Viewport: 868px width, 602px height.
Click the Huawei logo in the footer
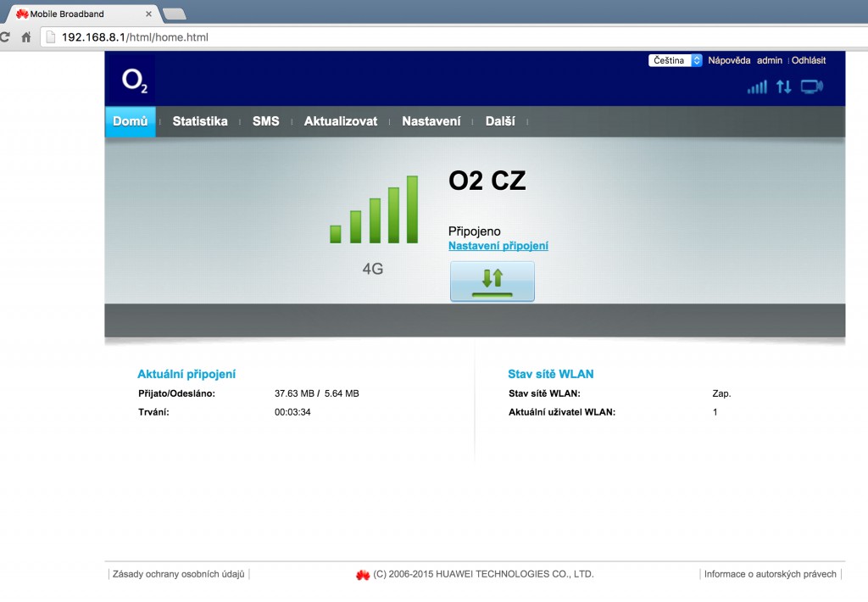tap(361, 574)
